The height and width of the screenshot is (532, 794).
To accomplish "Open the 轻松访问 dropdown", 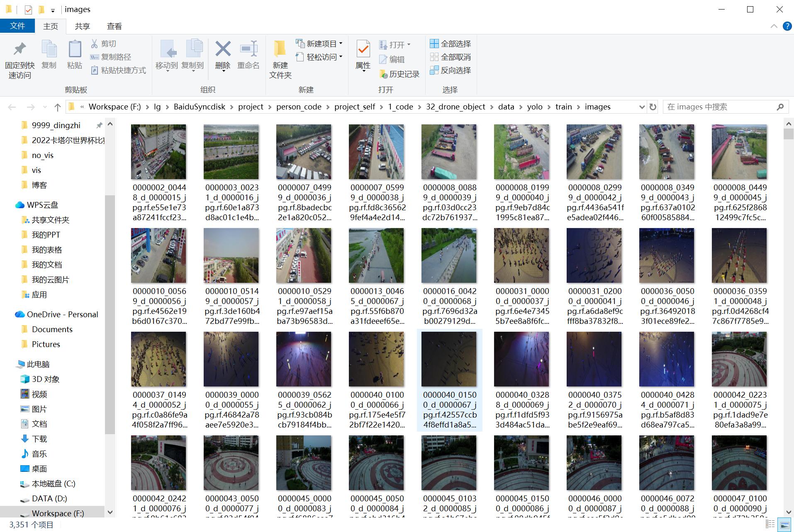I will (x=341, y=57).
